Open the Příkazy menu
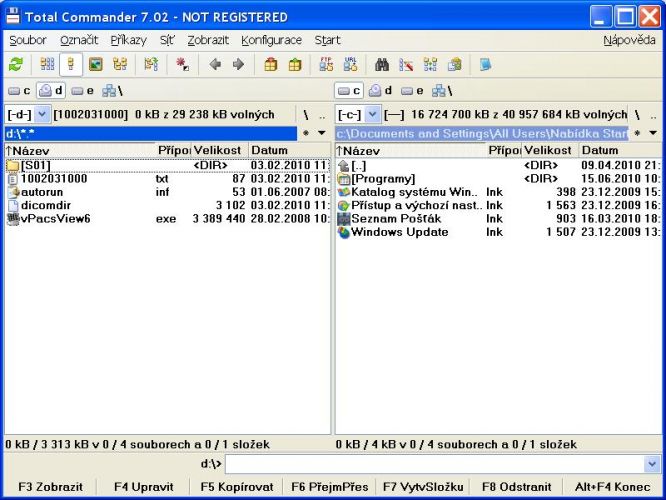This screenshot has width=666, height=500. coord(128,40)
